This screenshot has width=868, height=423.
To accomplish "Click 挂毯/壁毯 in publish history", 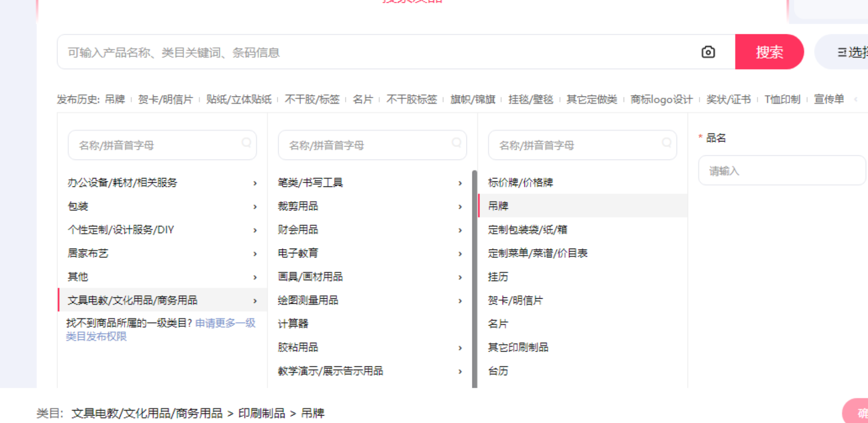I will [531, 99].
